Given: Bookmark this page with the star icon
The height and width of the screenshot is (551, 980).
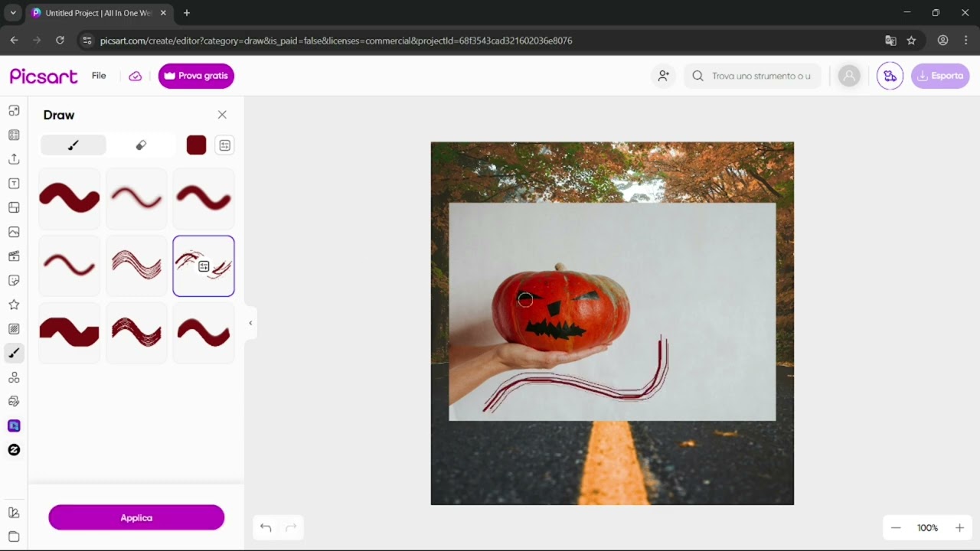Looking at the screenshot, I should click(911, 41).
